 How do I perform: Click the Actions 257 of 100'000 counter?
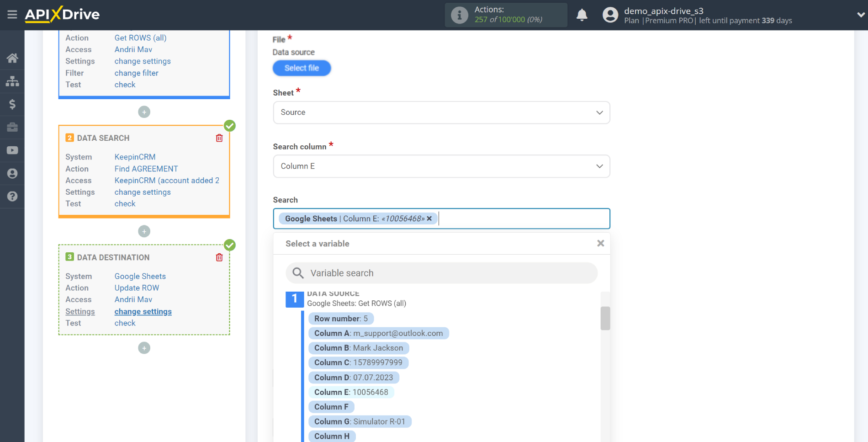[x=508, y=20]
